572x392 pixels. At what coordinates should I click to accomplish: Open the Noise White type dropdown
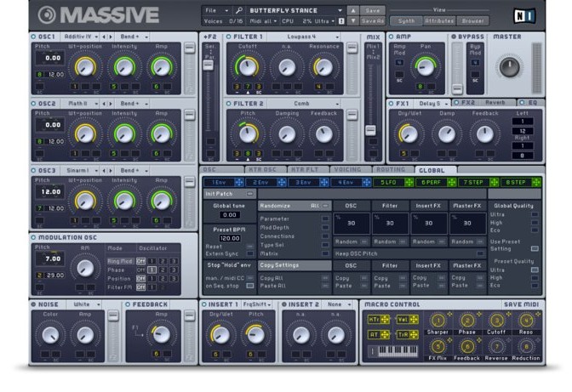[86, 304]
